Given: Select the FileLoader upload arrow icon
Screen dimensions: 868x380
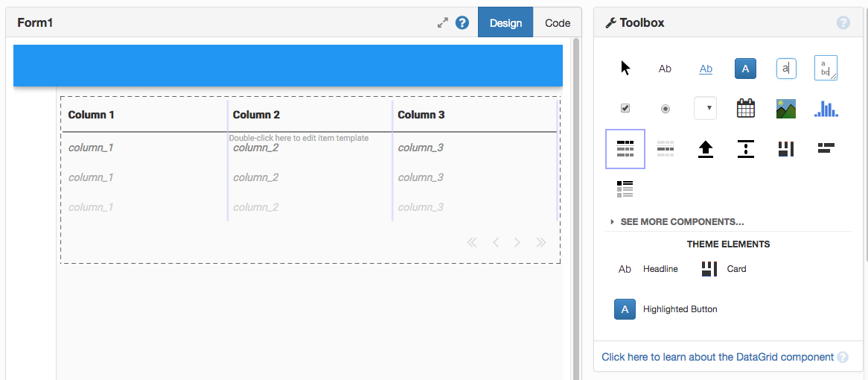Looking at the screenshot, I should point(706,149).
